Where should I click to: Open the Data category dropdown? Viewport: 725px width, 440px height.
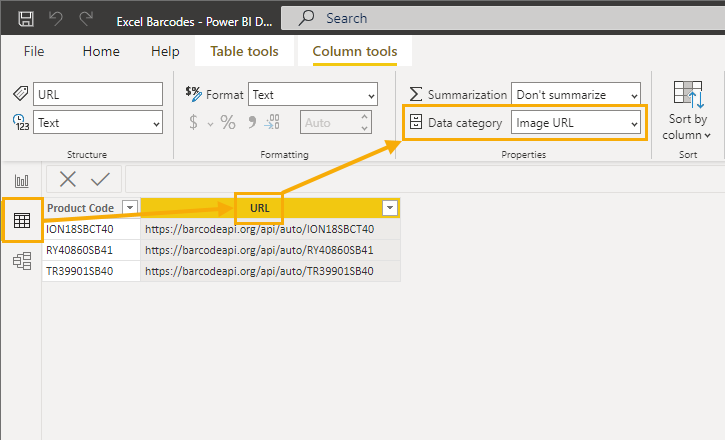tap(576, 122)
